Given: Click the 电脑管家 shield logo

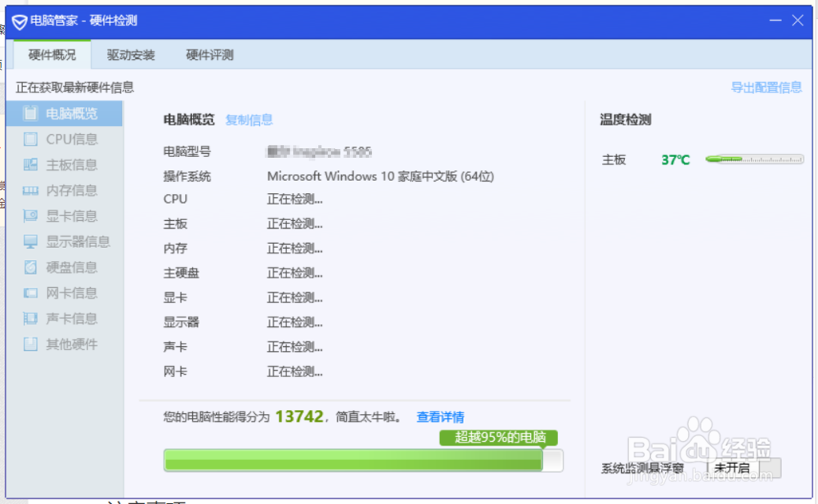Looking at the screenshot, I should click(18, 20).
